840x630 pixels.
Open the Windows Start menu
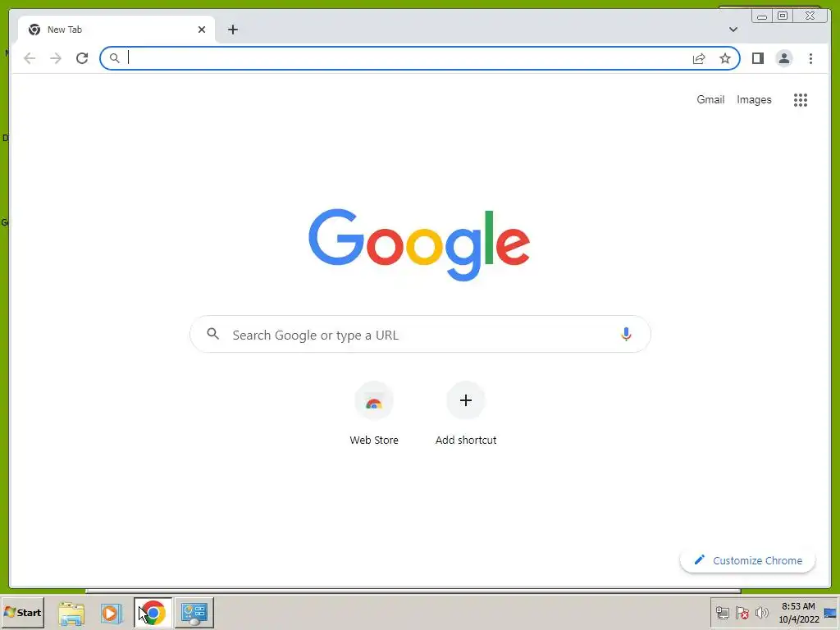[x=22, y=612]
